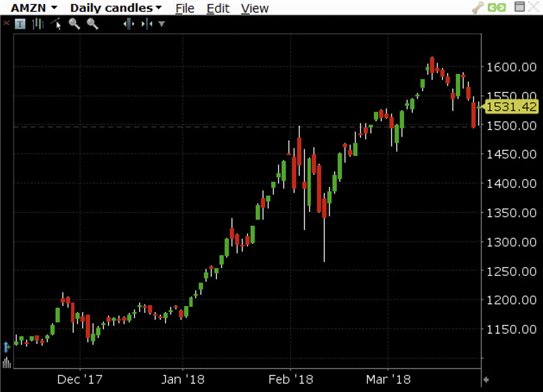The image size is (543, 392).
Task: Click the expand time scale icon
Action: 129,24
